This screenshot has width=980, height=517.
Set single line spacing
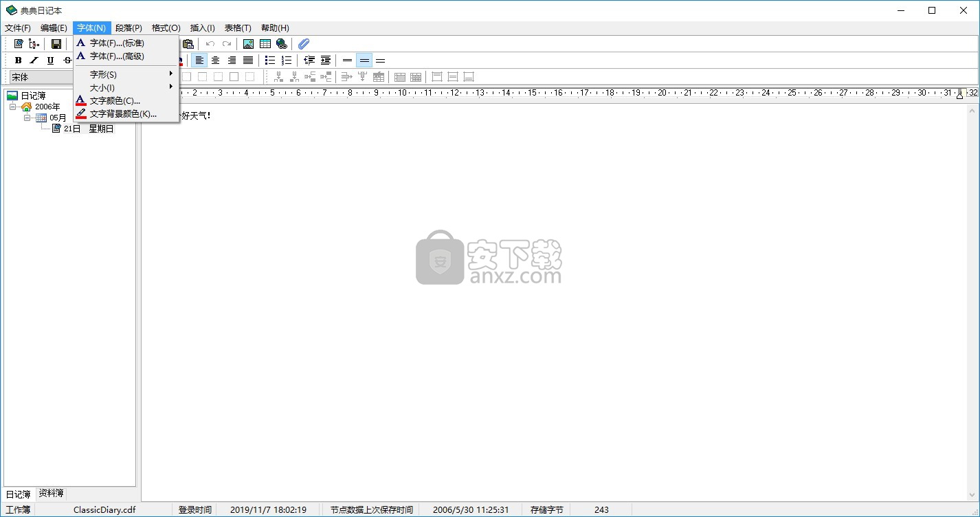[348, 60]
